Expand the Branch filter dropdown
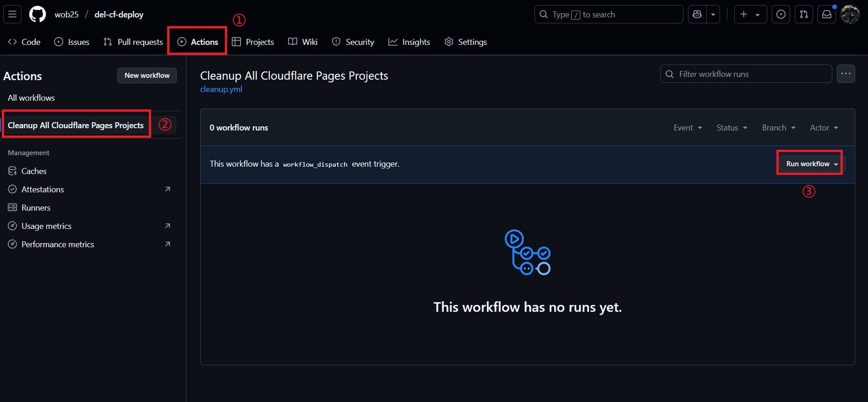The width and height of the screenshot is (868, 402). [779, 128]
